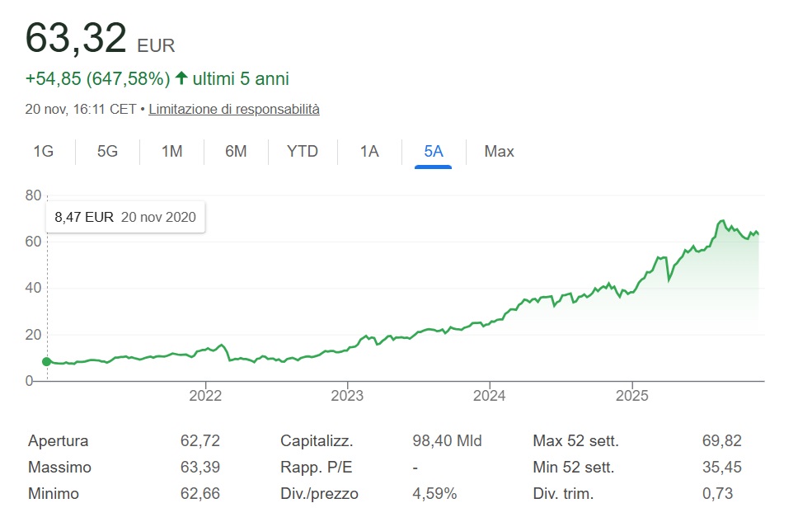Open the Limitazione di responsabilità link

pyautogui.click(x=234, y=109)
